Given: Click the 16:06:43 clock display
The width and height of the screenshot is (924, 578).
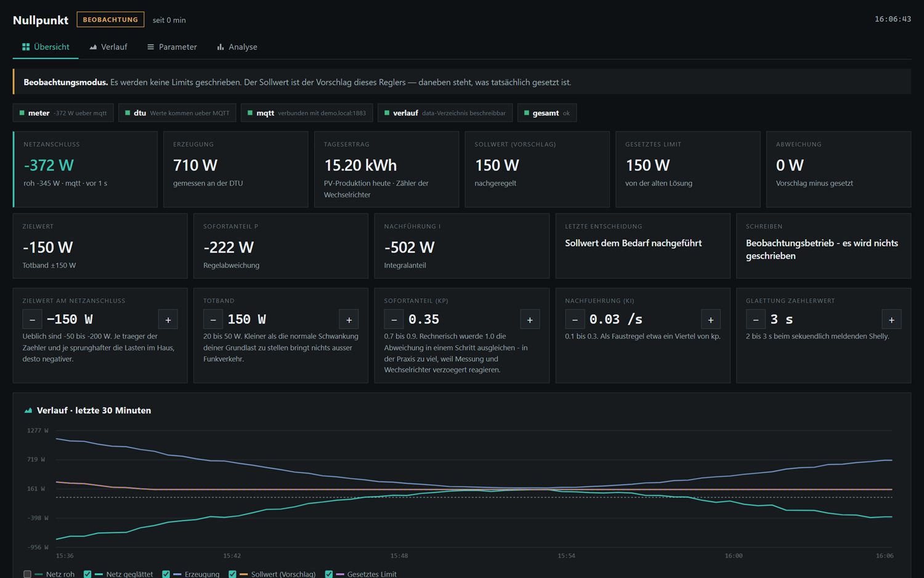Looking at the screenshot, I should (893, 19).
